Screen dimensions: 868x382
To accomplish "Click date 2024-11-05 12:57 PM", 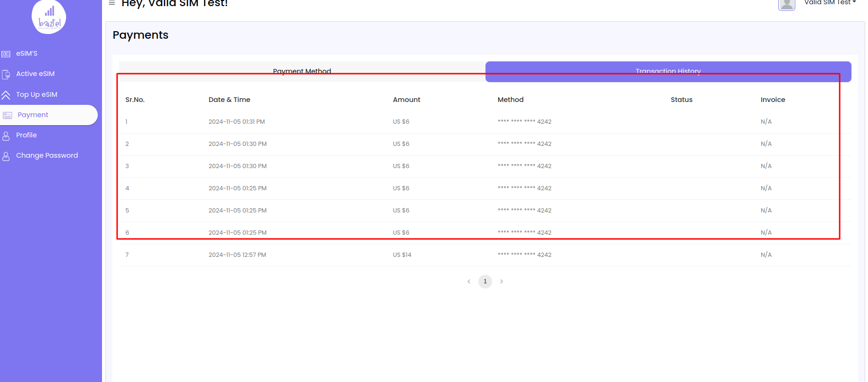I will click(238, 255).
